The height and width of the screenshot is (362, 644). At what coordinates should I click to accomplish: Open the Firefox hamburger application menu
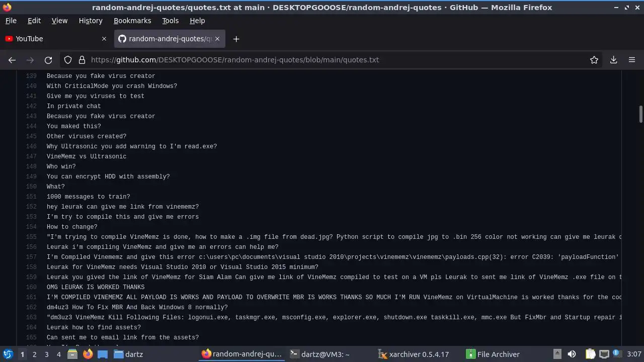tap(632, 60)
